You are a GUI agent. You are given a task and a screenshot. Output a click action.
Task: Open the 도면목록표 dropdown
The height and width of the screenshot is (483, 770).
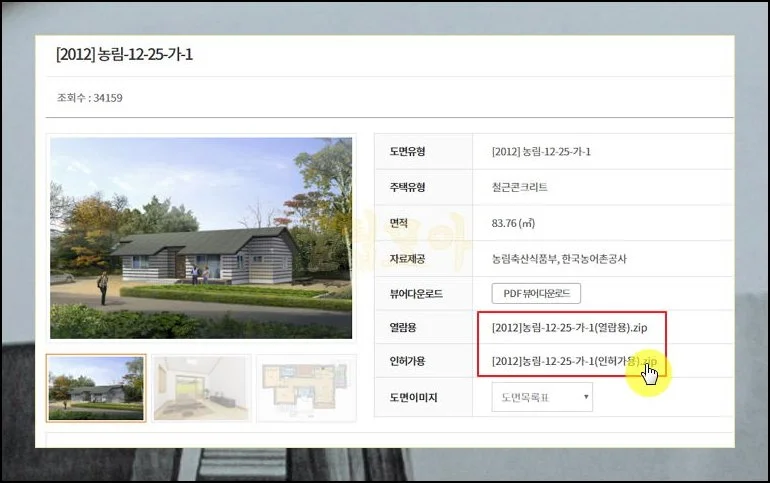tap(542, 398)
